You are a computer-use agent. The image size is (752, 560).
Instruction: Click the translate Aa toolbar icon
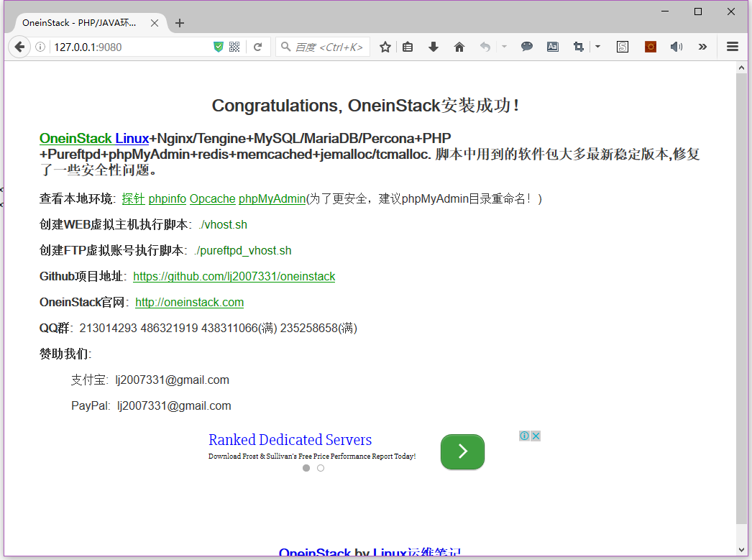pyautogui.click(x=552, y=47)
